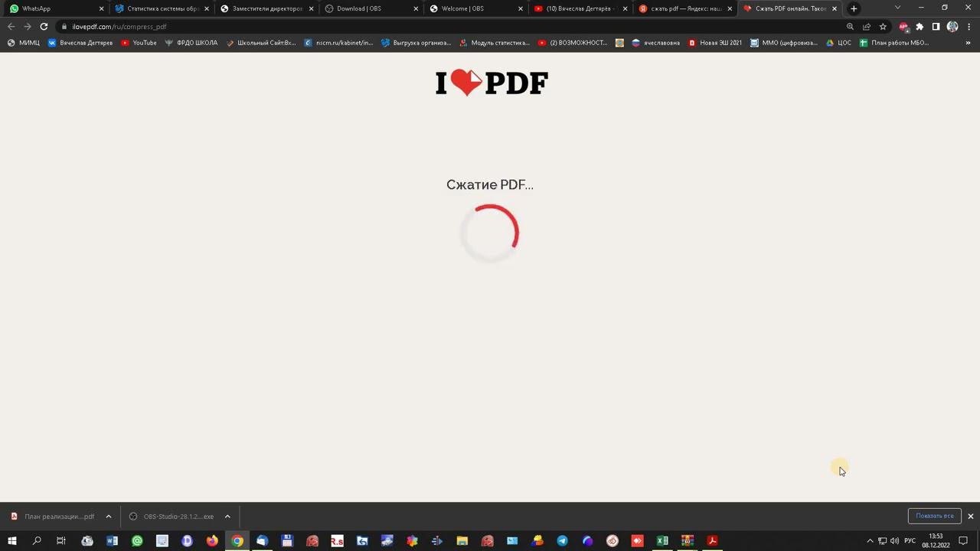Open the Модуль статистика bookmark
Screen dimensions: 980x551
tap(494, 43)
